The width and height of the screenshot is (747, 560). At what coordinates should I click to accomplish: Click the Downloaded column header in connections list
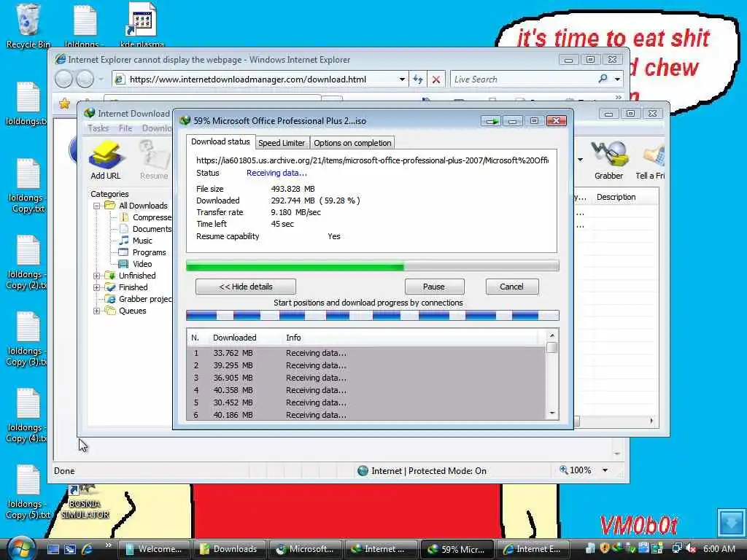234,338
